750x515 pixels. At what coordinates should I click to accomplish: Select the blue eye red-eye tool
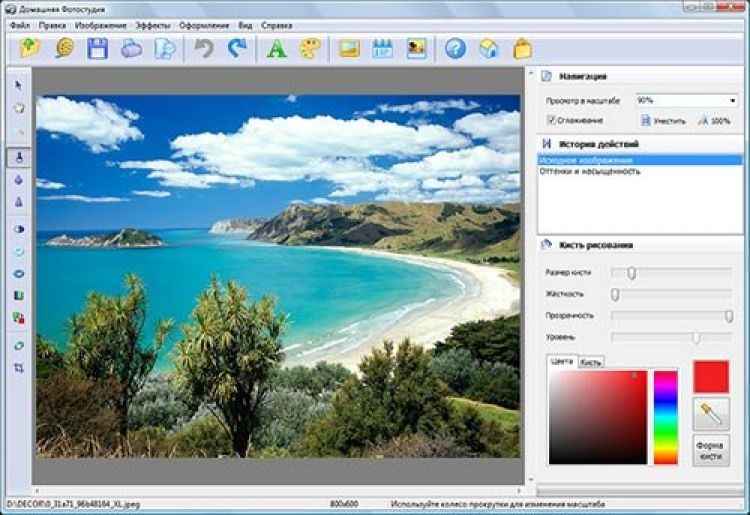(19, 274)
